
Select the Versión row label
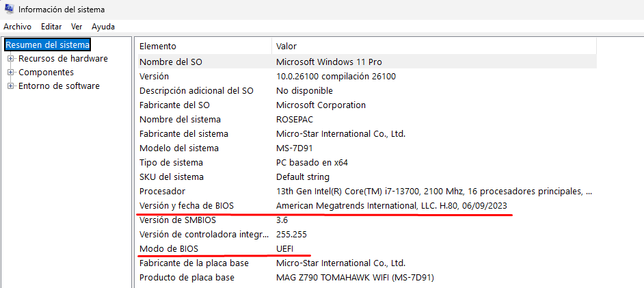point(154,77)
